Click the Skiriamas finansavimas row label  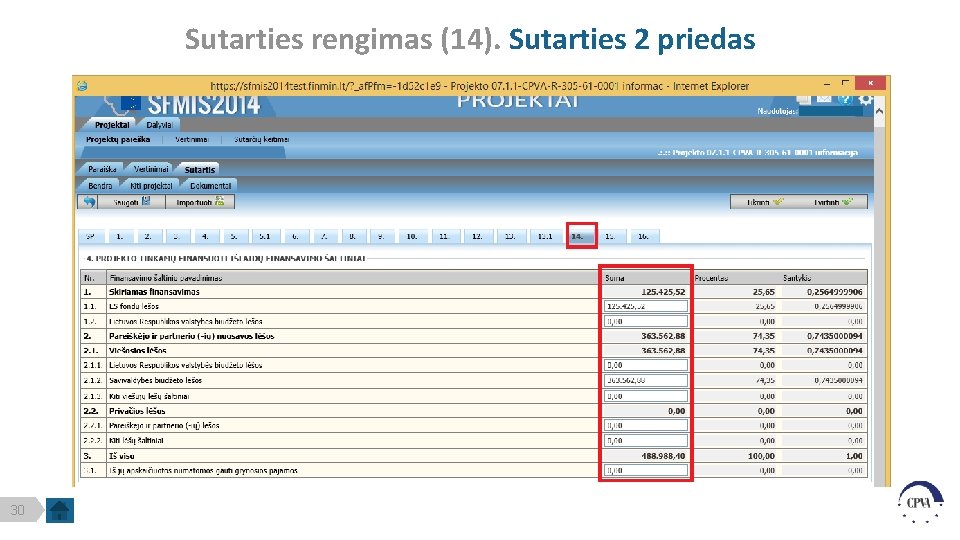pyautogui.click(x=154, y=292)
